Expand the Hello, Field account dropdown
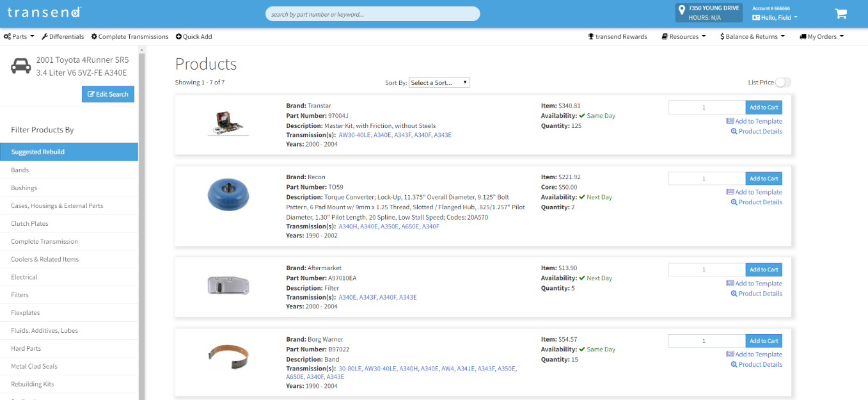 pos(775,18)
